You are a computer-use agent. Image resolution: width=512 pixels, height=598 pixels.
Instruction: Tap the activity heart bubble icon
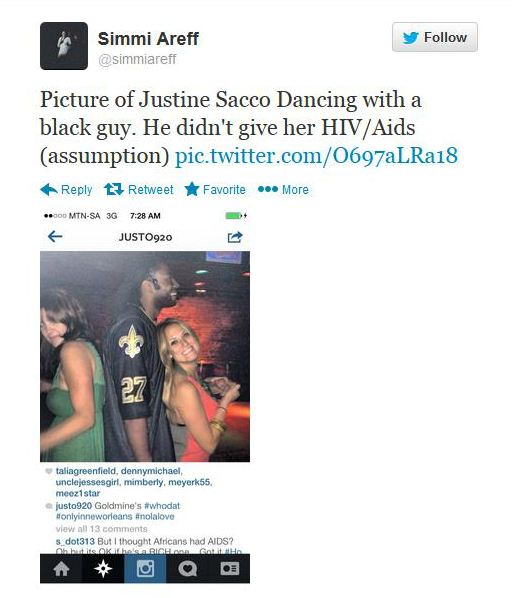187,569
